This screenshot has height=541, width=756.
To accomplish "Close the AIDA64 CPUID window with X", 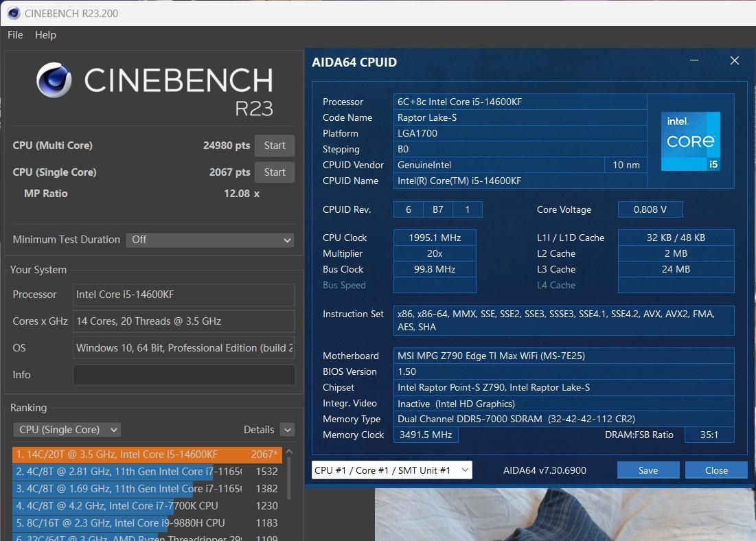I will 734,61.
